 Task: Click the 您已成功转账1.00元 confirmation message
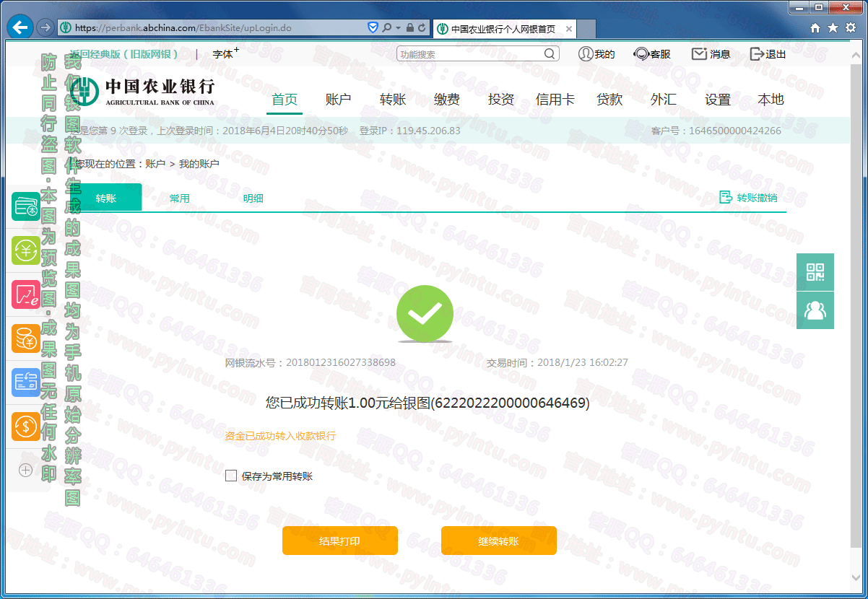[428, 403]
